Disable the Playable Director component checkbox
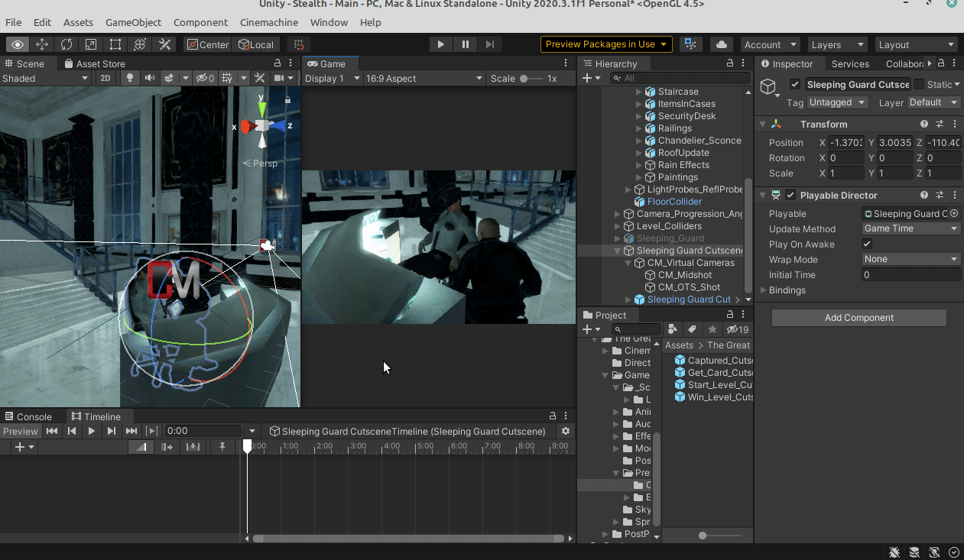Viewport: 964px width, 560px height. coord(790,196)
